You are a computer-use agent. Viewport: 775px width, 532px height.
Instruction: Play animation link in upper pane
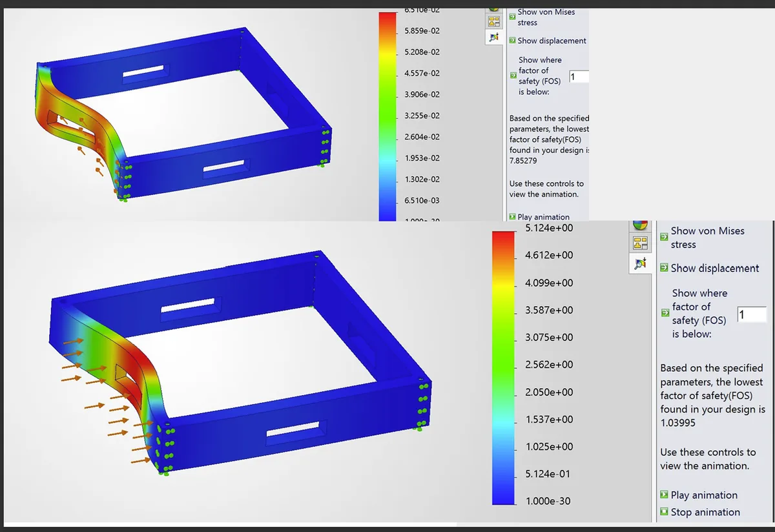544,217
